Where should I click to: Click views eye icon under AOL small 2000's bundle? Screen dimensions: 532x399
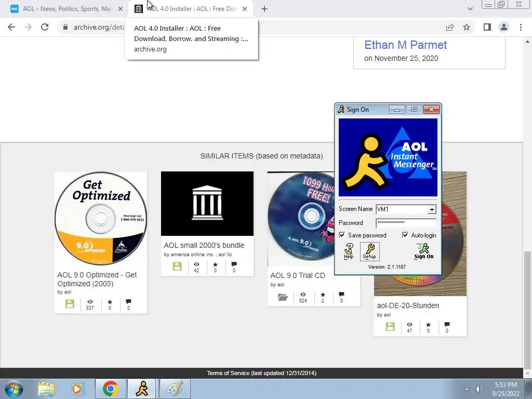pyautogui.click(x=196, y=264)
